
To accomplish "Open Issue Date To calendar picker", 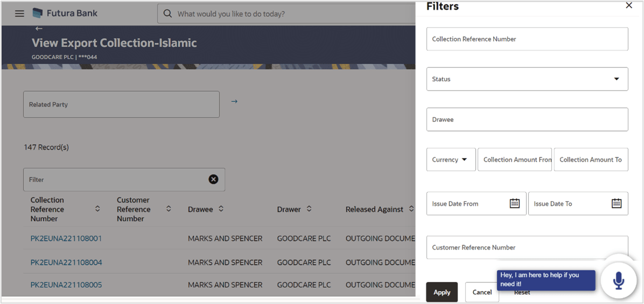I will click(x=617, y=203).
